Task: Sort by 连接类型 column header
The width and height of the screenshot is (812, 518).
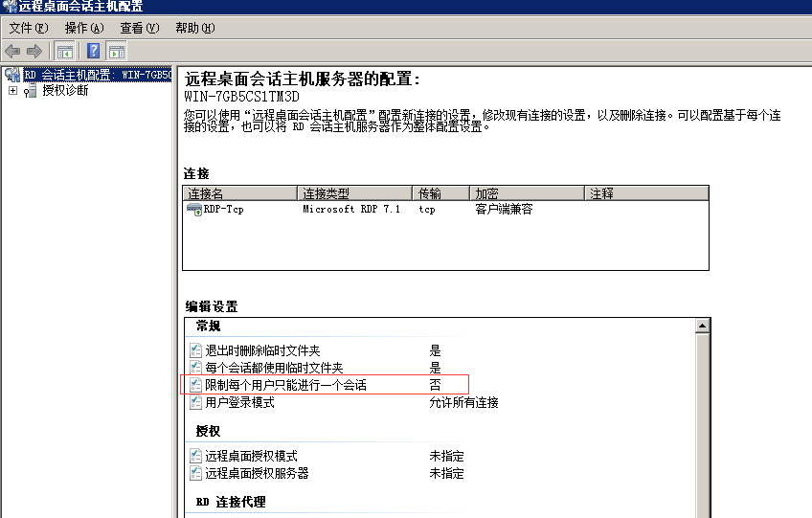Action: coord(354,193)
